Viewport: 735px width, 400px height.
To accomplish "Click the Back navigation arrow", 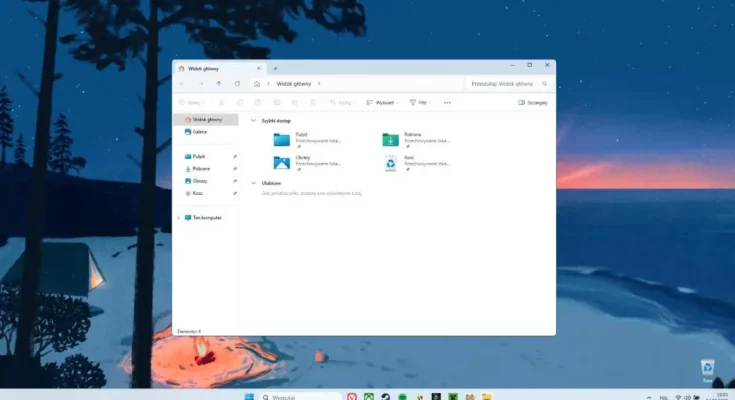I will (x=182, y=84).
